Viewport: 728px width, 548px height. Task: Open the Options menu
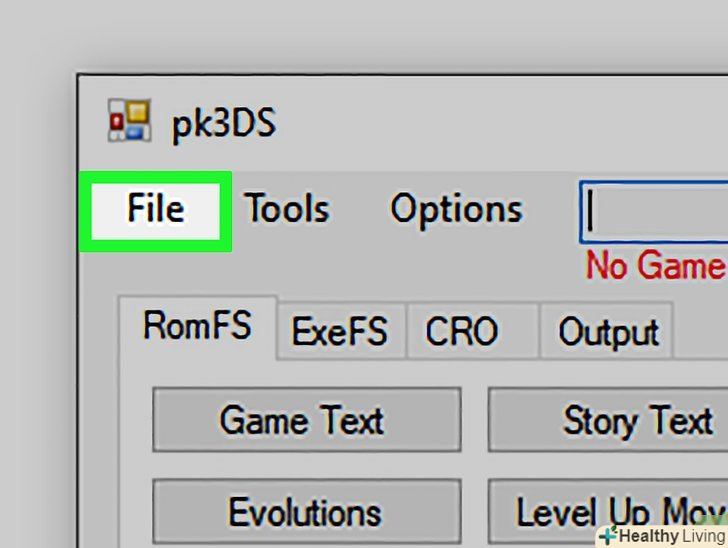pos(456,210)
